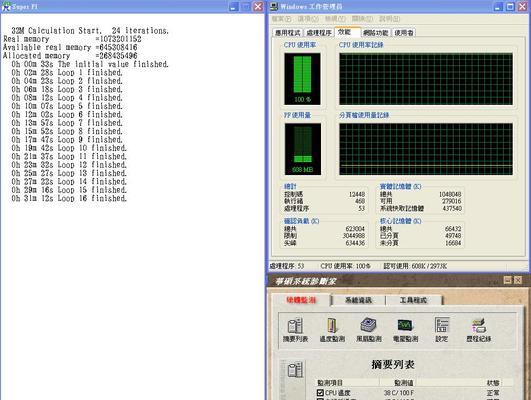The image size is (531, 400).
Task: Switch to the 網路功能 networking tab
Action: pos(376,33)
